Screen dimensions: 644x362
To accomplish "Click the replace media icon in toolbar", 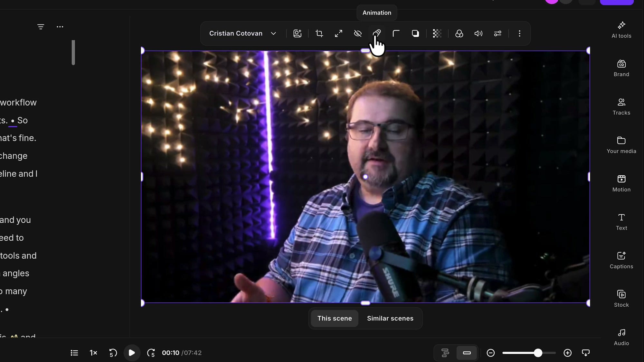I will 297,33.
